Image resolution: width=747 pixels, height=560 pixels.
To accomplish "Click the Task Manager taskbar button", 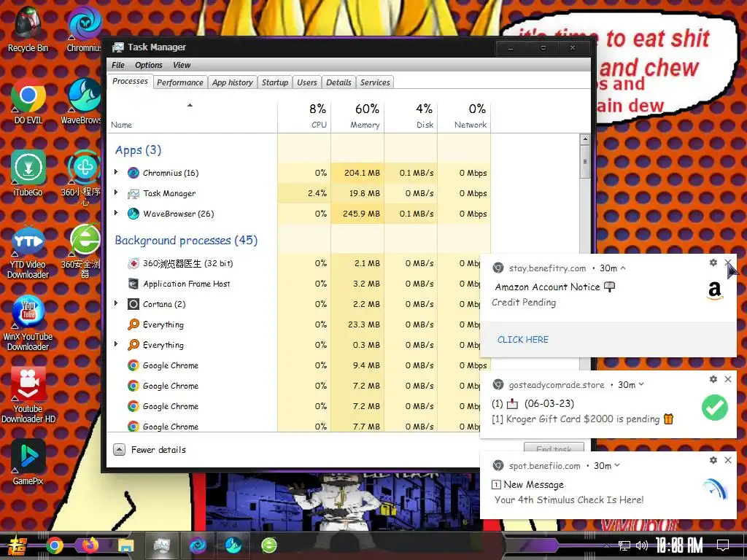I will (x=161, y=545).
